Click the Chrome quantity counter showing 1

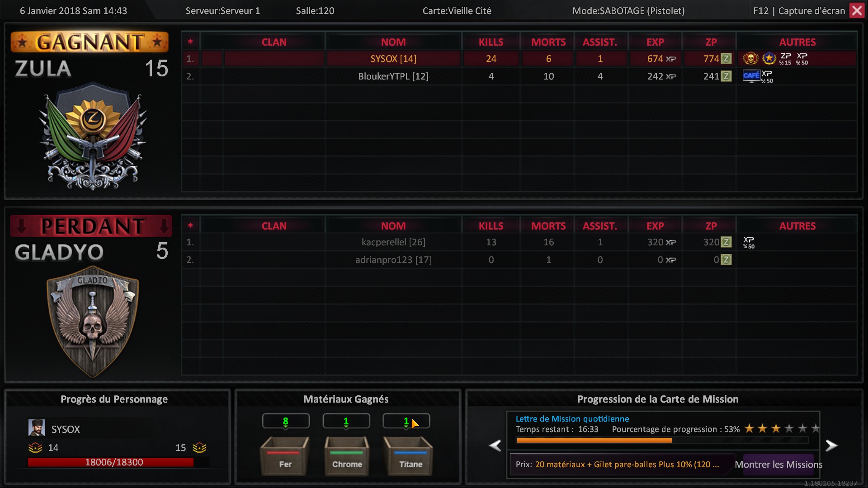click(x=346, y=421)
